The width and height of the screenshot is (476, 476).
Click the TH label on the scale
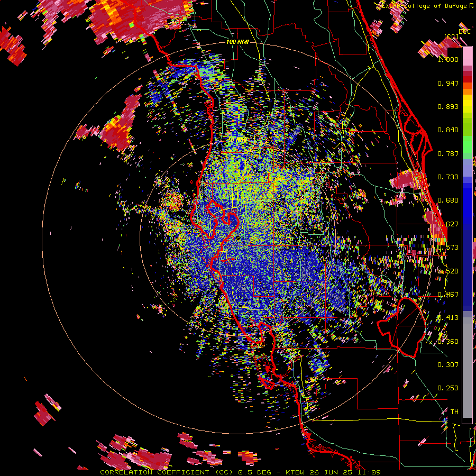tap(454, 411)
